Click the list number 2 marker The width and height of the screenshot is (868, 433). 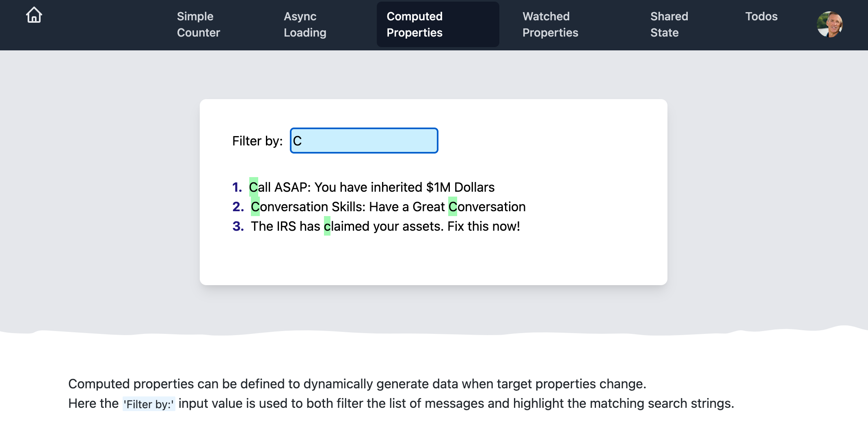pos(238,207)
